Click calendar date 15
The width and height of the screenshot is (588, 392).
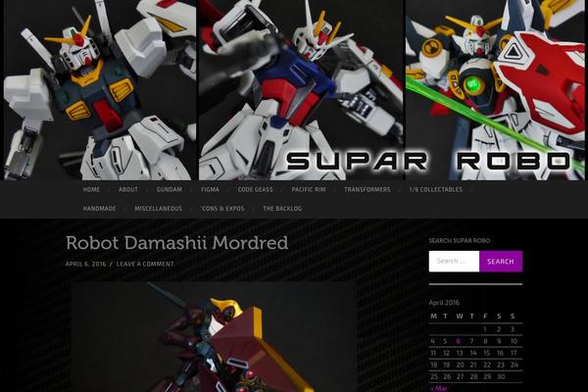point(486,353)
